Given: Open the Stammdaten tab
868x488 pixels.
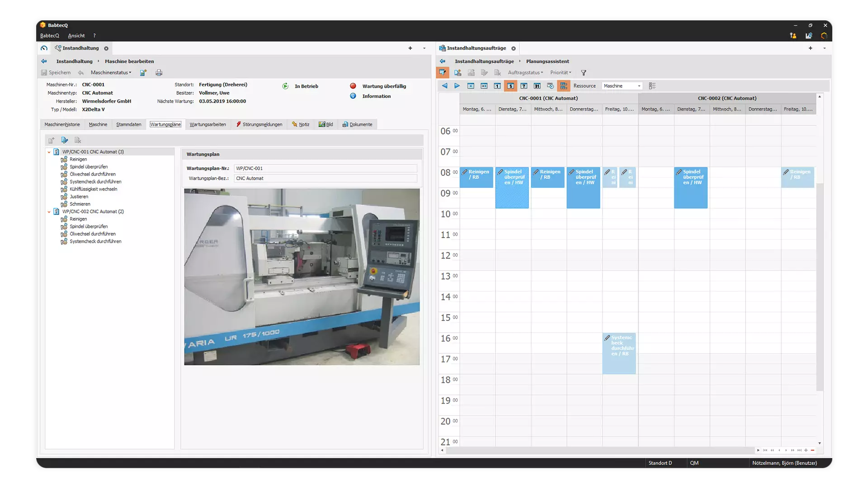Looking at the screenshot, I should click(x=129, y=124).
